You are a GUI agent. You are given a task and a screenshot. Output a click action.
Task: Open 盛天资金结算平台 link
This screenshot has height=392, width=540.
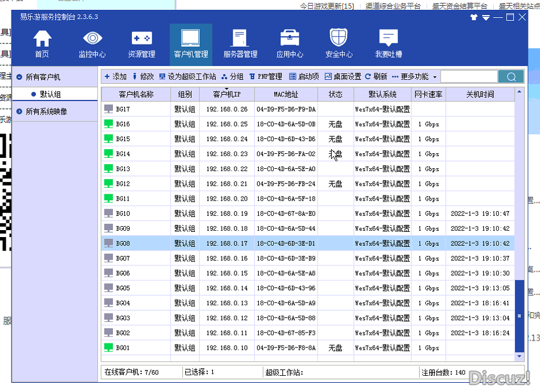click(x=460, y=6)
